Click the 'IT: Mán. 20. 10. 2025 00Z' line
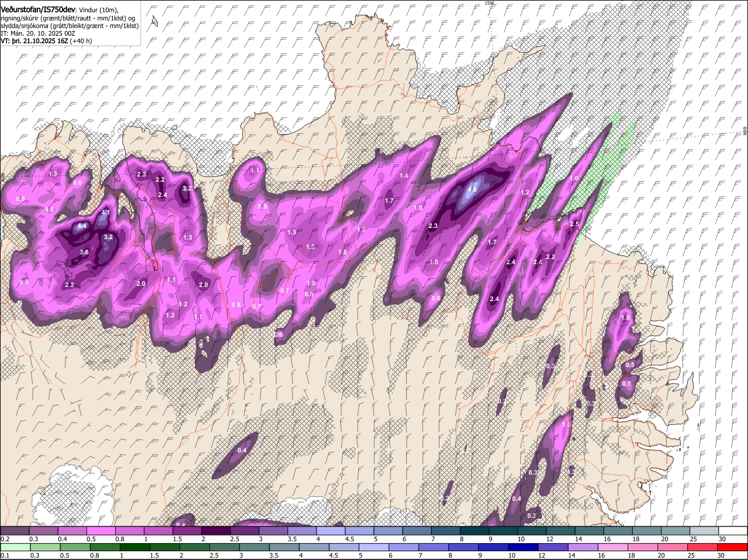The width and height of the screenshot is (748, 560). pos(38,33)
